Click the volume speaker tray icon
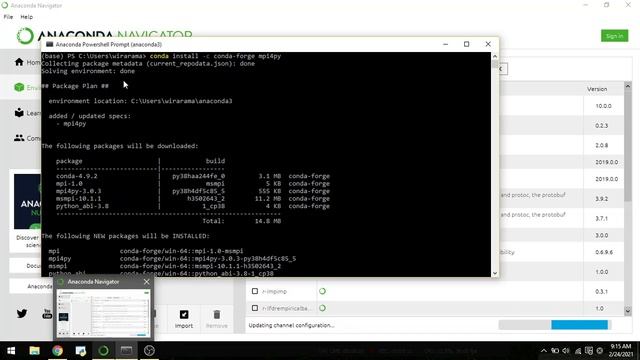This screenshot has height=360, width=640. click(566, 351)
